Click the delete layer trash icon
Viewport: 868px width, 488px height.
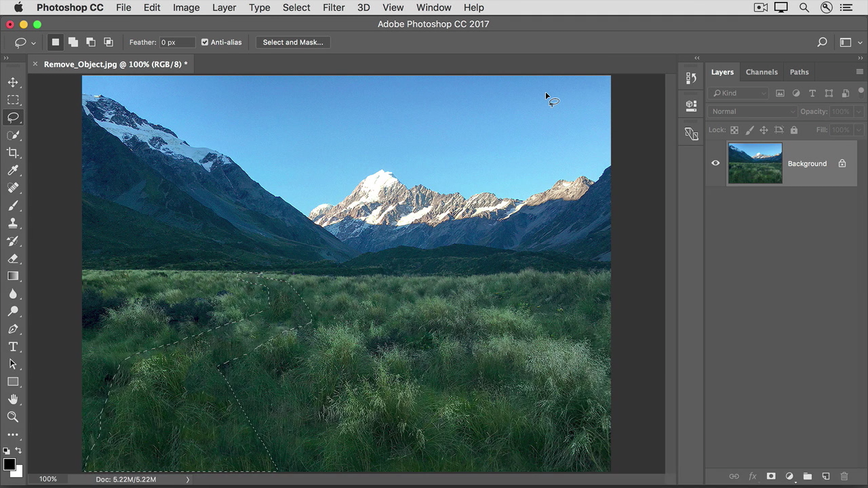point(844,476)
